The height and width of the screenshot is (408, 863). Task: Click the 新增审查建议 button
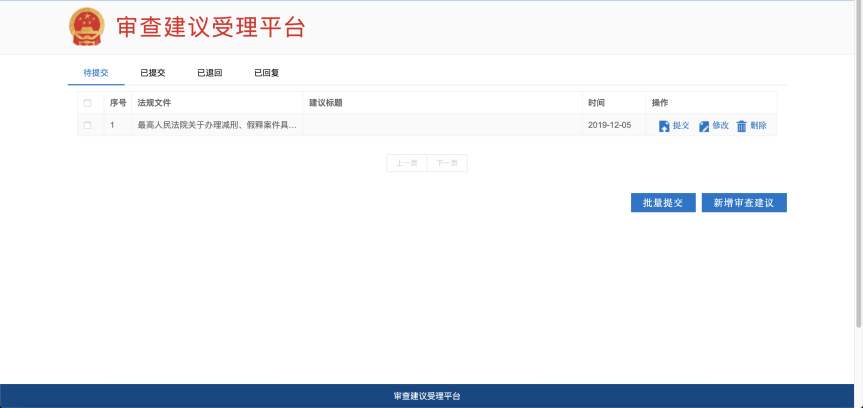(x=744, y=202)
